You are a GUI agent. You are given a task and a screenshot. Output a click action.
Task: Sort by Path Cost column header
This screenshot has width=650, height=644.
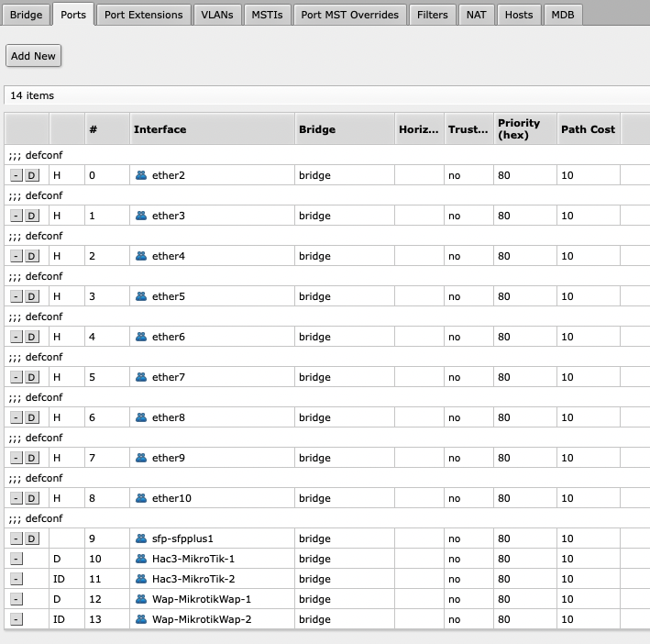[x=589, y=129]
